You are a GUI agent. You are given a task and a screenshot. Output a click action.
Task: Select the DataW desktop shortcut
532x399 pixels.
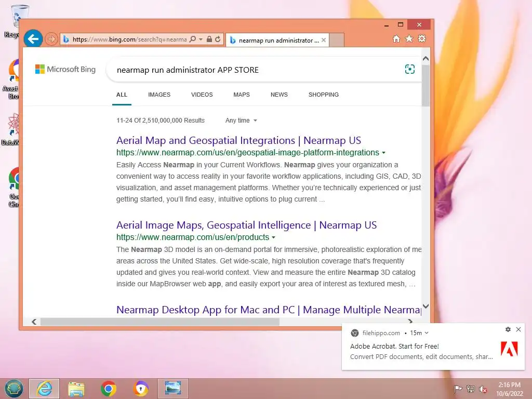click(x=11, y=129)
